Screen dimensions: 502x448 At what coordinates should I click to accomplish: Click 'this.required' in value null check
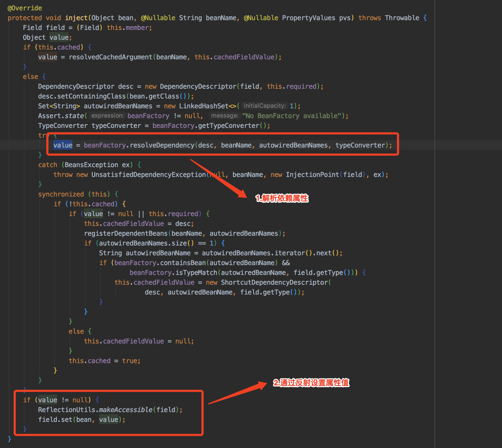pyautogui.click(x=173, y=214)
